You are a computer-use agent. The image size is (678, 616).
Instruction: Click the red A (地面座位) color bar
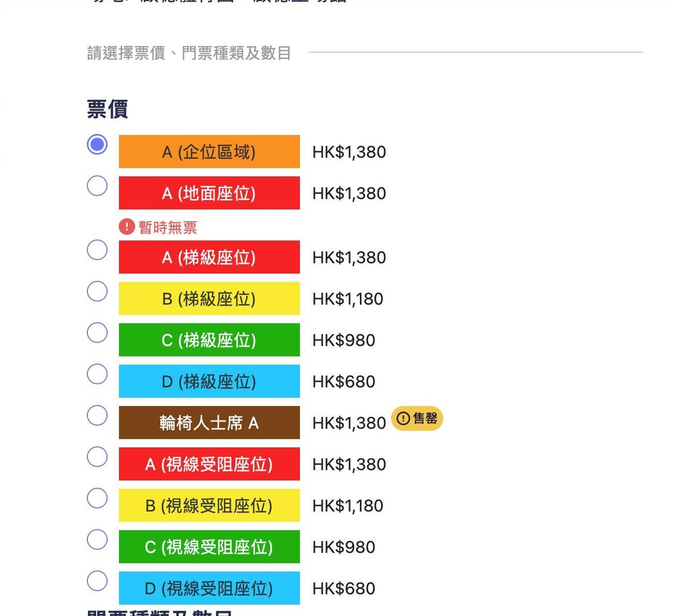[209, 193]
